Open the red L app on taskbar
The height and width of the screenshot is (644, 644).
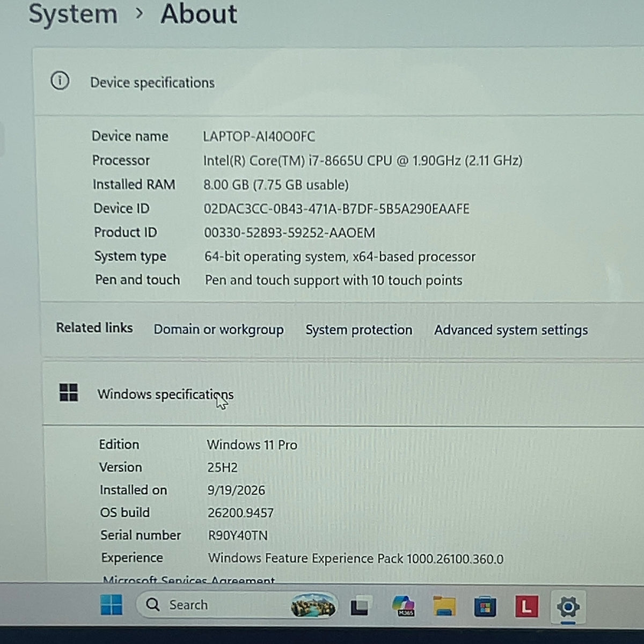[526, 606]
